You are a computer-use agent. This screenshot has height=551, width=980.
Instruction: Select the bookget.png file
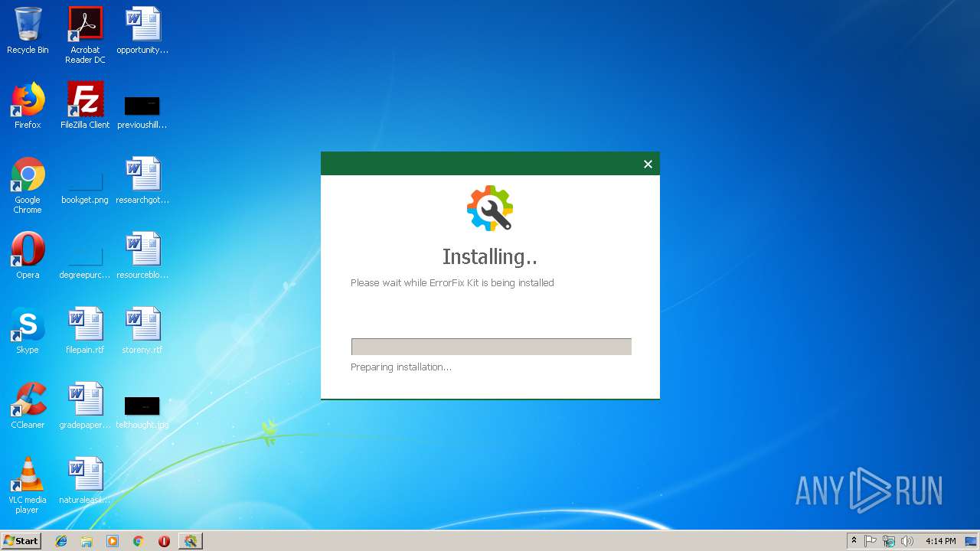[85, 185]
